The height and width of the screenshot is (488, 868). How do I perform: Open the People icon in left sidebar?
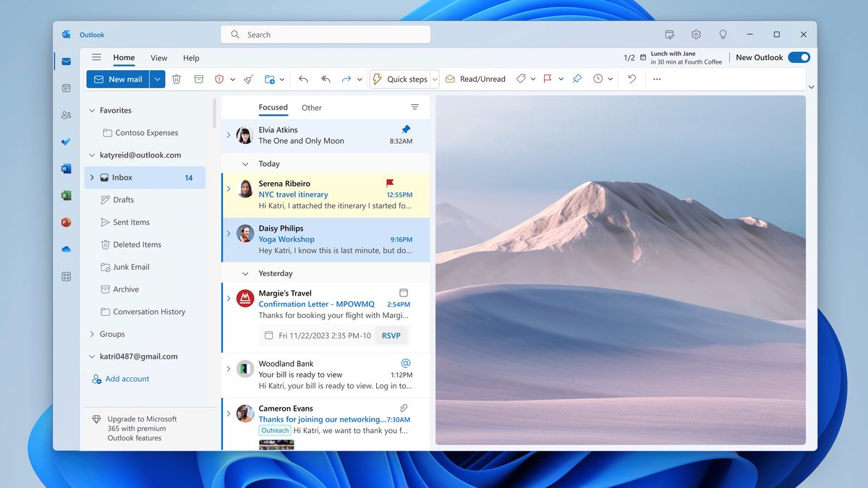[x=67, y=115]
